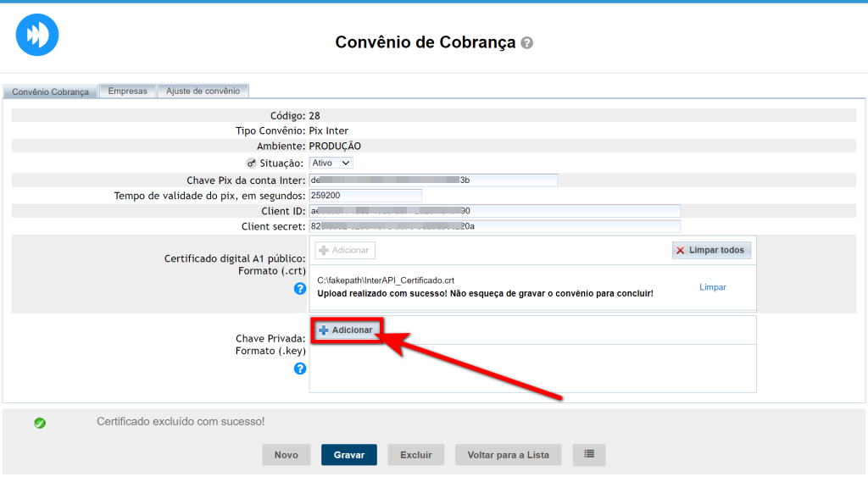Select the file path InterAPI_Certificado.crt text
The height and width of the screenshot is (488, 868).
pyautogui.click(x=386, y=280)
